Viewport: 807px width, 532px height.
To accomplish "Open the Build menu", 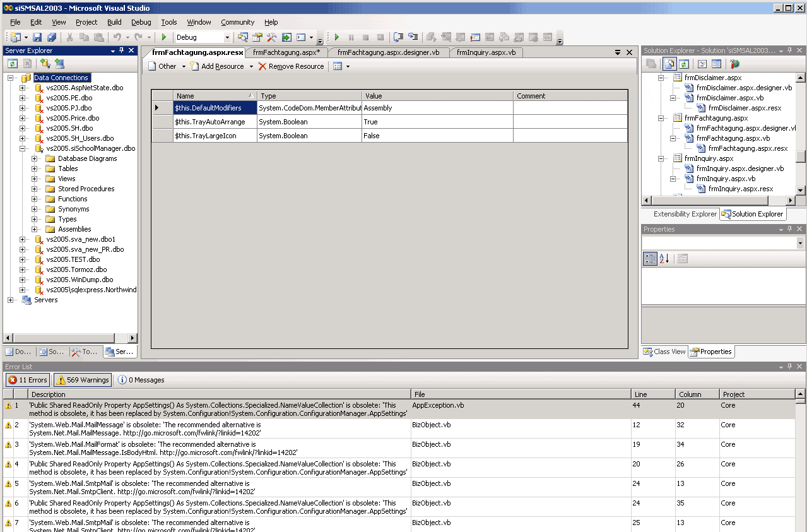I will 114,22.
